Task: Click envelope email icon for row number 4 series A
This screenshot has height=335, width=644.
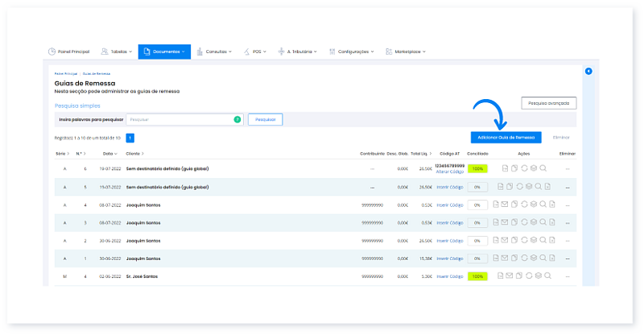Action: click(x=506, y=205)
